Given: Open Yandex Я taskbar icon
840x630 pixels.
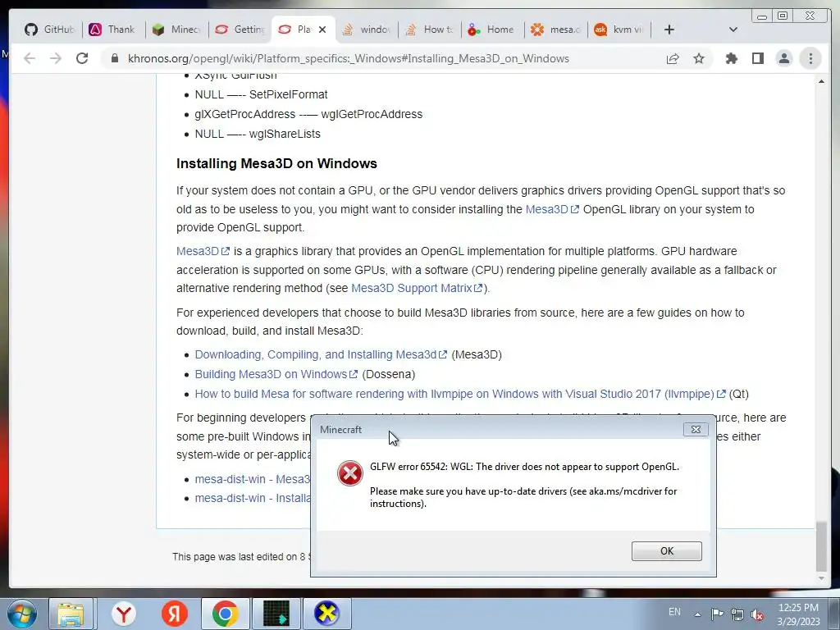Looking at the screenshot, I should pos(175,614).
